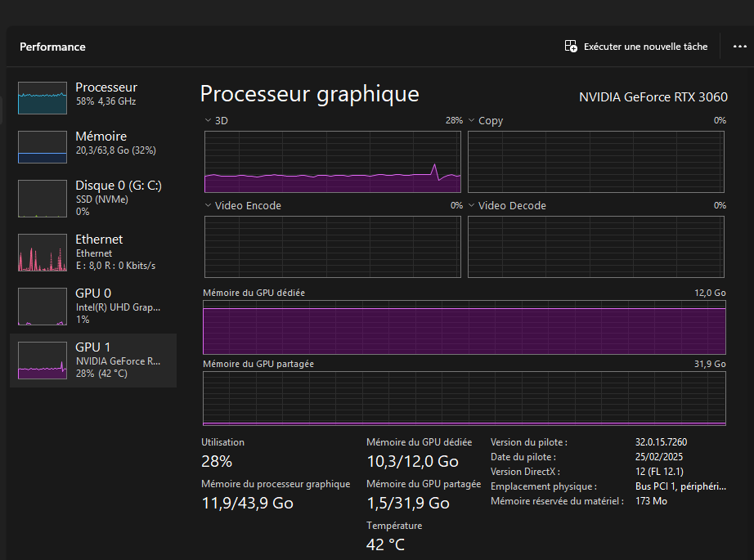Click the 58% 4,36 GHz processor reading

105,101
